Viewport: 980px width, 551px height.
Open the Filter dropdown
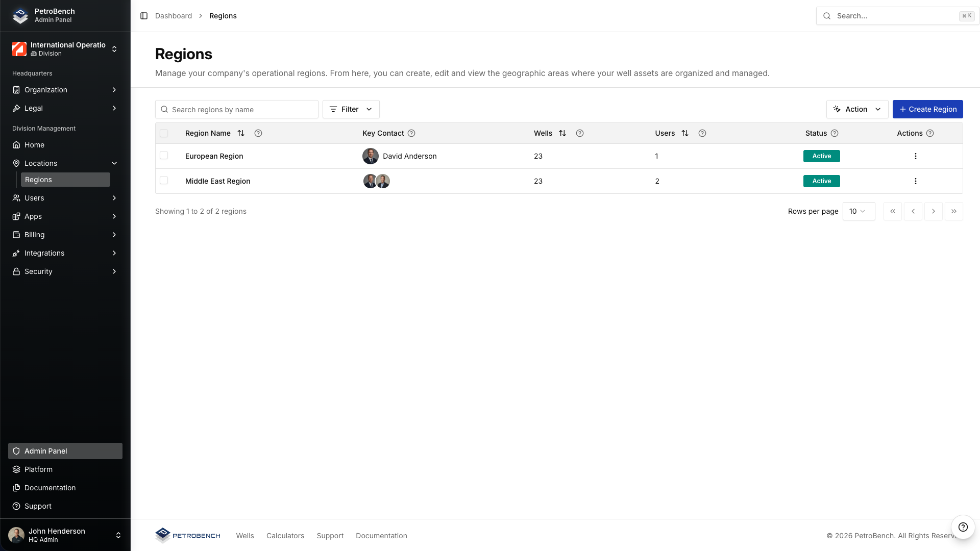pos(351,109)
